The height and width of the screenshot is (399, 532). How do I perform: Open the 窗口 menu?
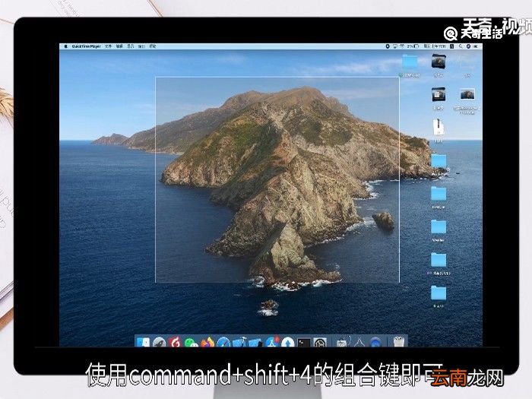(141, 46)
